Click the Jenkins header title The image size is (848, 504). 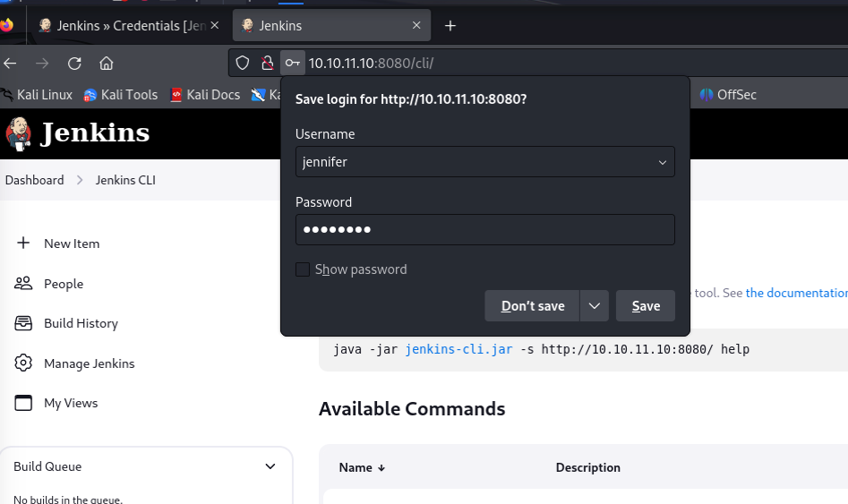tap(95, 133)
